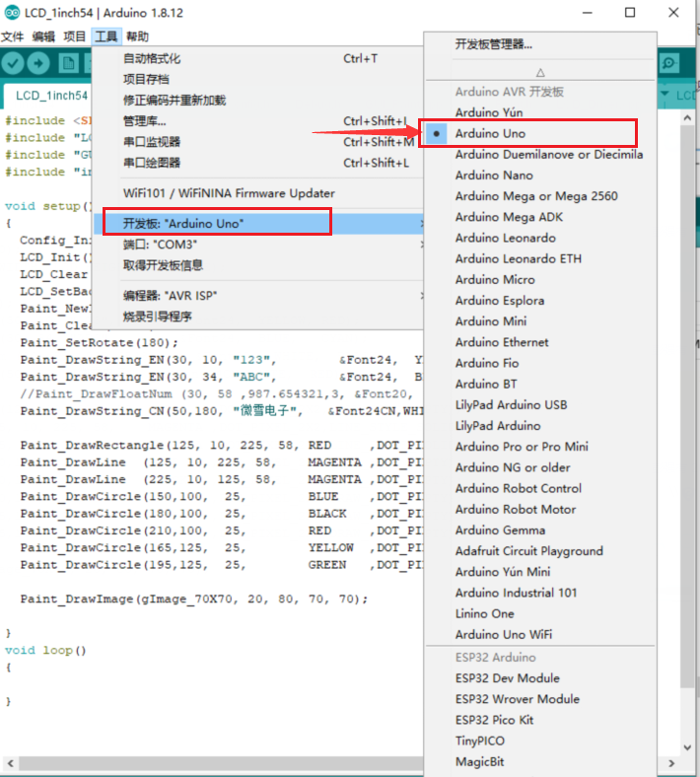Open the tab dropdown triangle below Serial Monitor
Viewport: 700px width, 777px height.
tap(665, 94)
